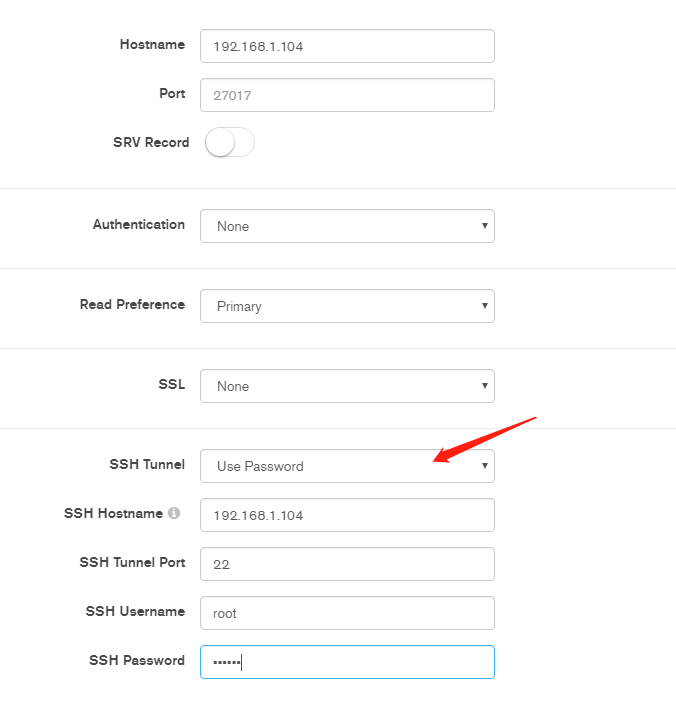Click inside the SSH Password field
Image resolution: width=676 pixels, height=702 pixels.
[x=347, y=662]
